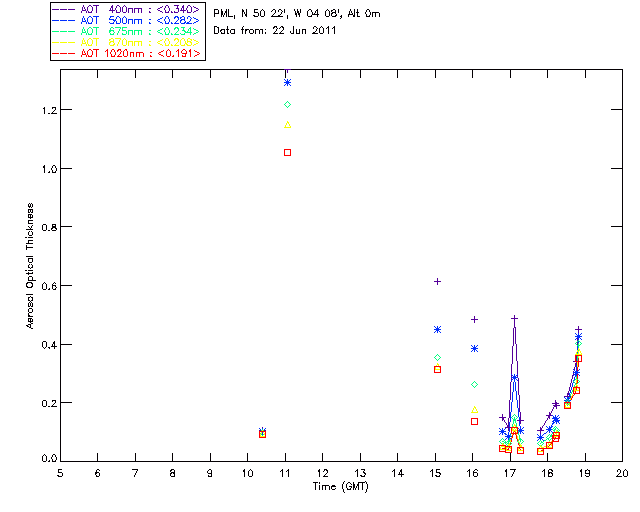
Task: Click the purple peak marker just after 17 GMT
Action: tap(514, 318)
